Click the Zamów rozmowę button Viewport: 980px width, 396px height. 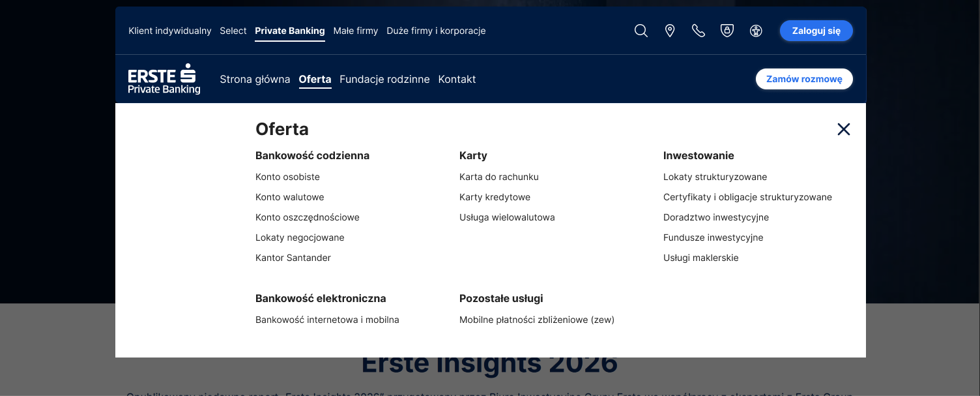[x=804, y=79]
